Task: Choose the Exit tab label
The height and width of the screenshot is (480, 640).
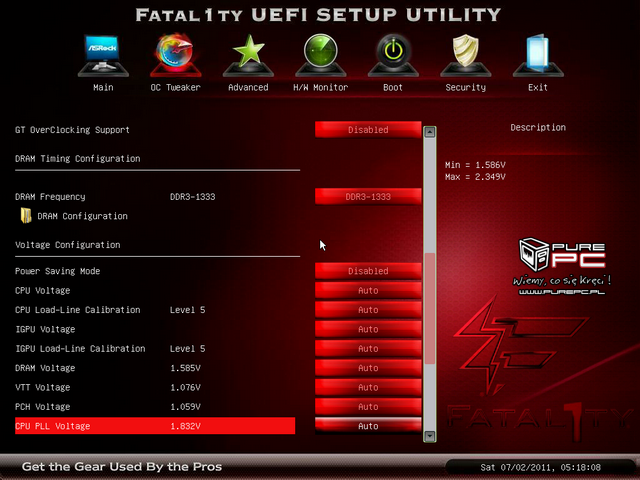Action: [538, 87]
